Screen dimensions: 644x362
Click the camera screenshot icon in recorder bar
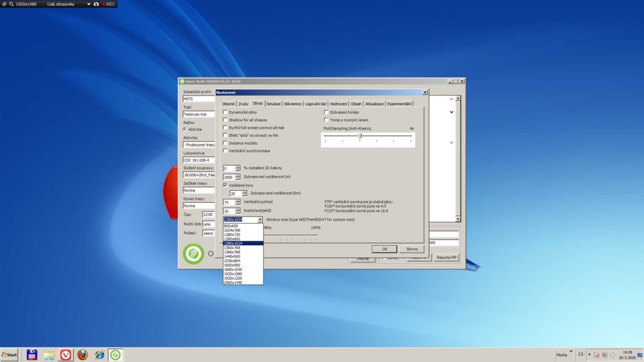tap(96, 4)
